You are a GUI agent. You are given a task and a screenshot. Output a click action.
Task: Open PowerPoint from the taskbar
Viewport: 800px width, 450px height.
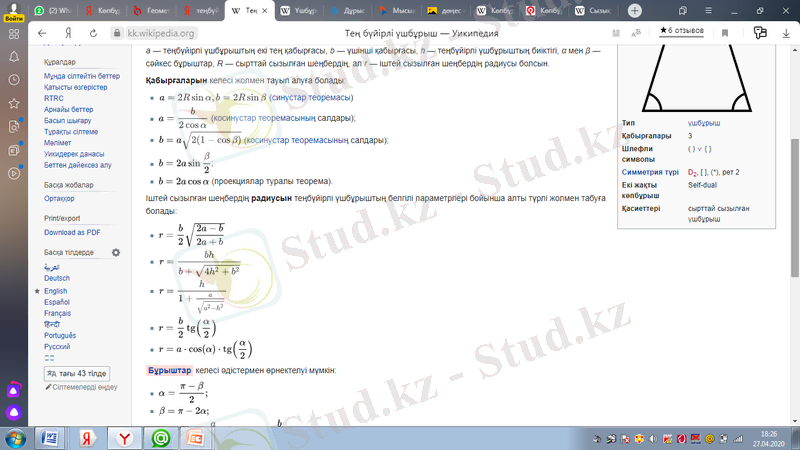[195, 439]
